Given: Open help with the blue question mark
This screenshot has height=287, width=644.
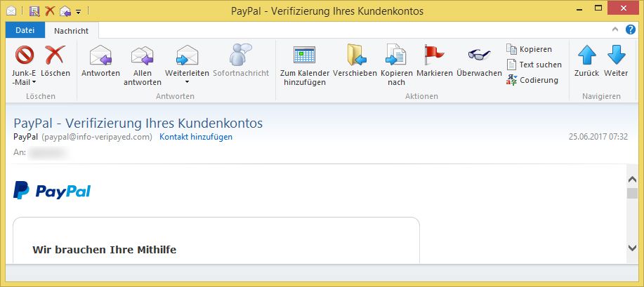Looking at the screenshot, I should coord(631,29).
